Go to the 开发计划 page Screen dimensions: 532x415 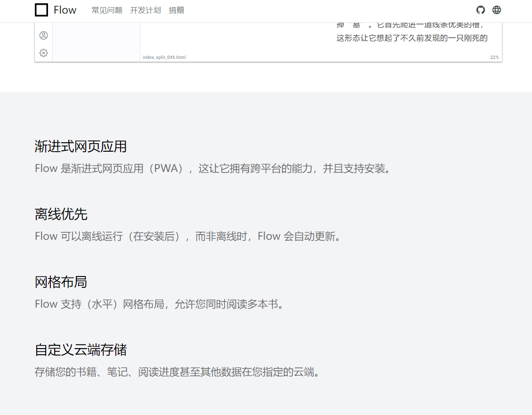[x=145, y=10]
